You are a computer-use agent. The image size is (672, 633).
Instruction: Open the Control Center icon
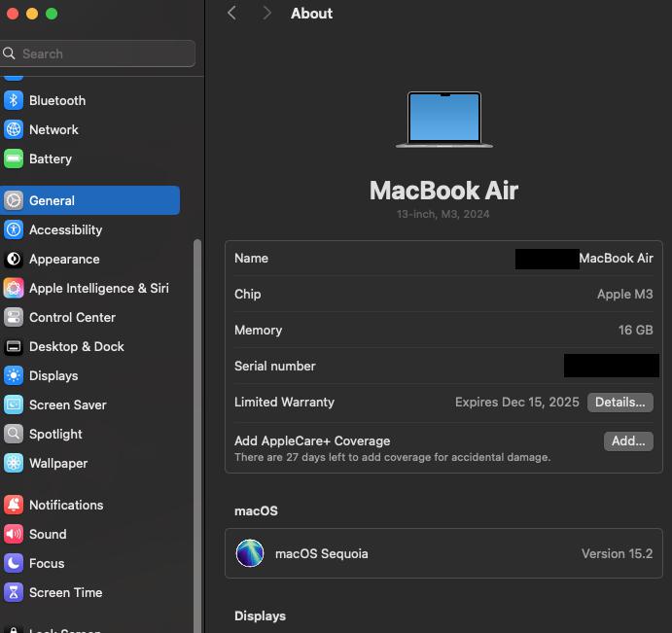click(14, 317)
